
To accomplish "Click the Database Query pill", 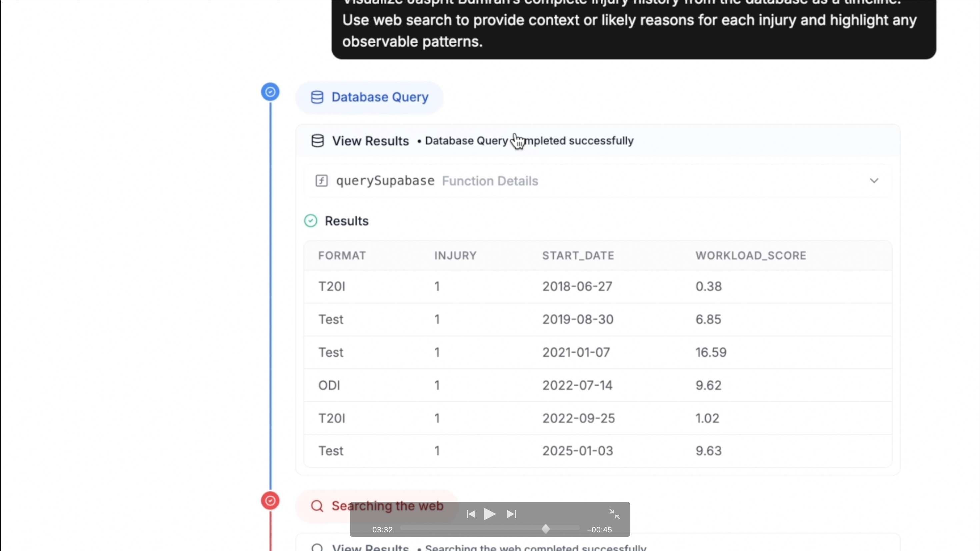I will pos(369,97).
